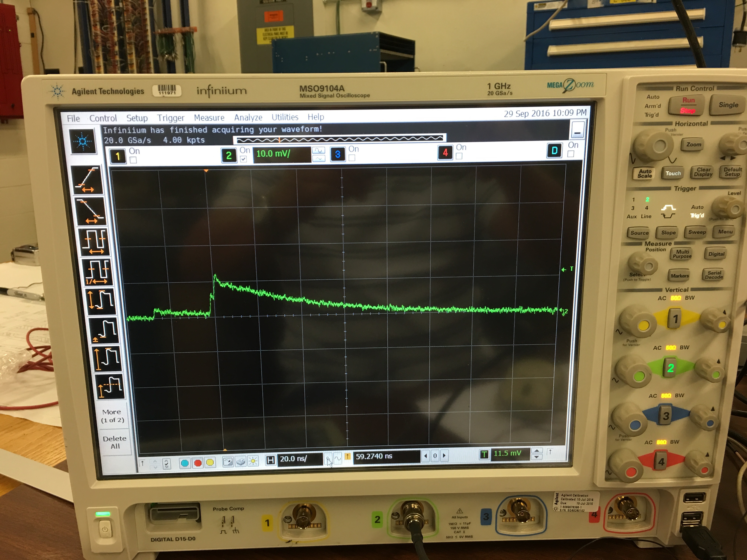Image resolution: width=747 pixels, height=560 pixels.
Task: Open the Analyze menu
Action: click(248, 117)
